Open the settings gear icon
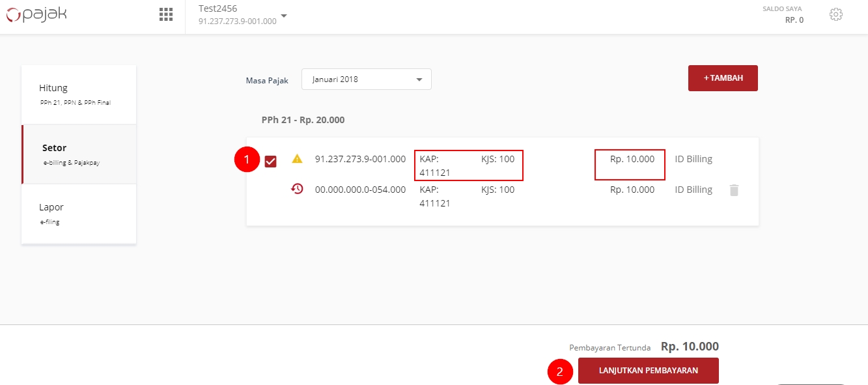Image resolution: width=868 pixels, height=385 pixels. (836, 14)
